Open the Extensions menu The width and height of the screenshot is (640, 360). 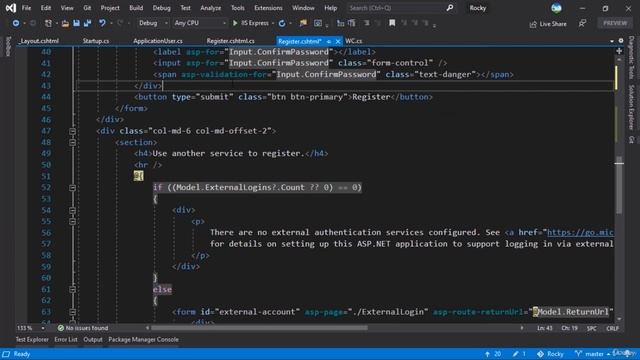coord(268,8)
